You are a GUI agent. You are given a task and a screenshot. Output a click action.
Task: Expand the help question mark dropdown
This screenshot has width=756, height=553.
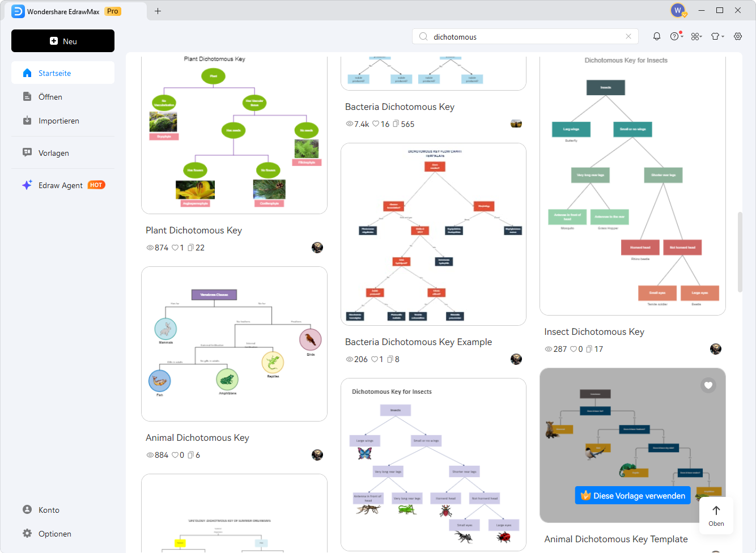[676, 36]
